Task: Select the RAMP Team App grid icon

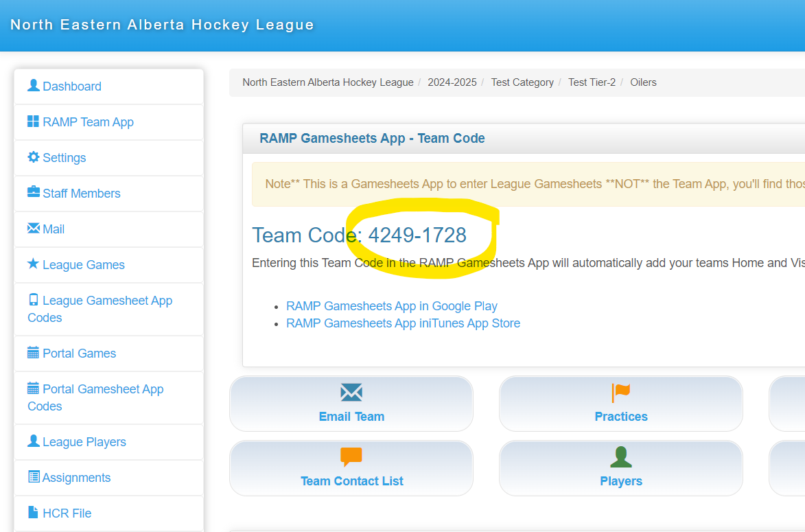Action: pyautogui.click(x=34, y=122)
